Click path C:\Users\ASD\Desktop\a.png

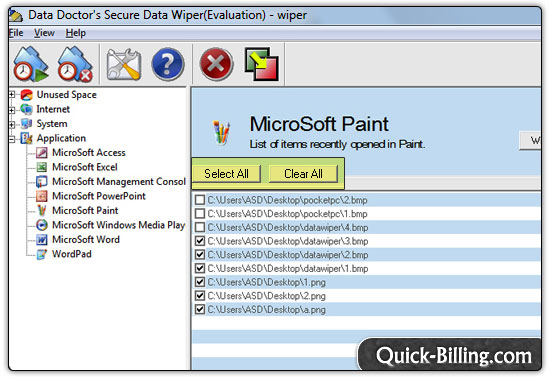[x=267, y=309]
